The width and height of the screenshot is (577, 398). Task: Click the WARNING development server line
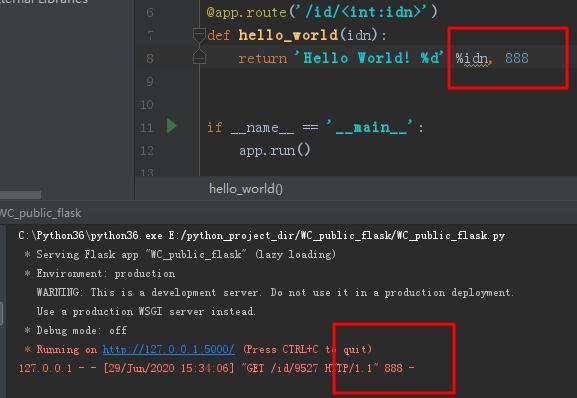[x=275, y=292]
